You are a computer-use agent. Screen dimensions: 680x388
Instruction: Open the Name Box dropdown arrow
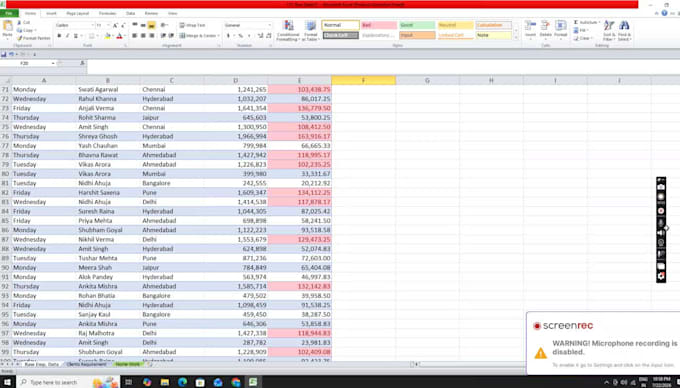point(53,63)
